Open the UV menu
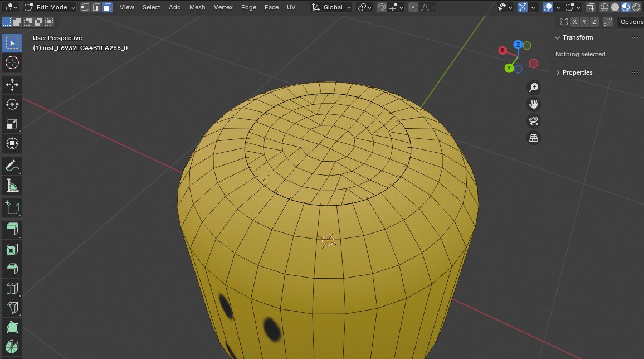This screenshot has height=359, width=644. tap(291, 7)
